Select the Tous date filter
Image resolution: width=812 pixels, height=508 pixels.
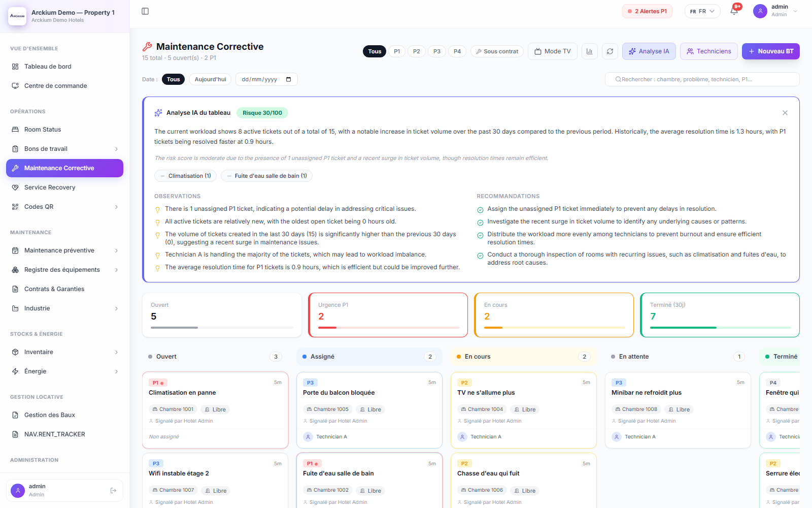173,79
